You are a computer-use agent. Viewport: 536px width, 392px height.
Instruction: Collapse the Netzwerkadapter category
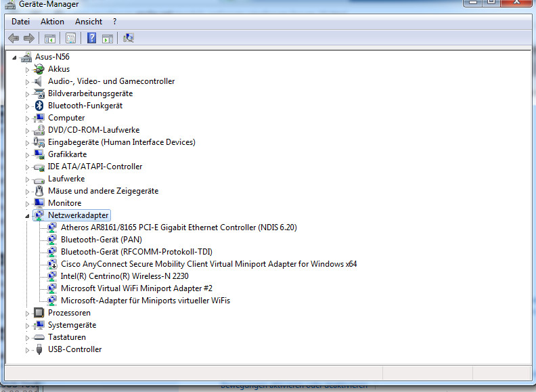[27, 216]
